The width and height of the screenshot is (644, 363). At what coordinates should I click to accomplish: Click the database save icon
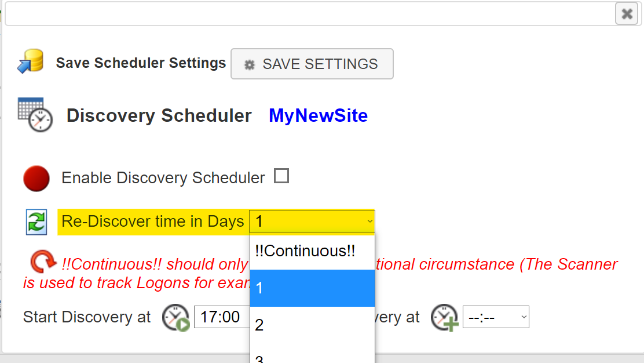(x=30, y=61)
